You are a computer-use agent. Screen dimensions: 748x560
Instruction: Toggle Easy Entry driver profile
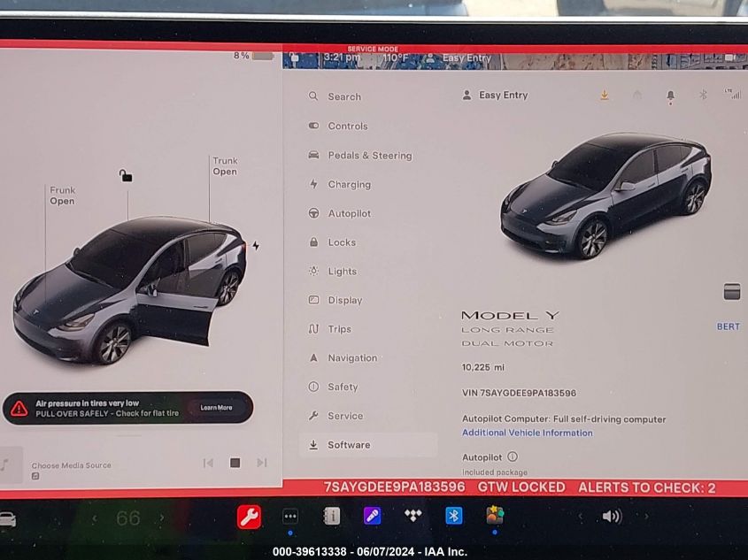(x=496, y=95)
